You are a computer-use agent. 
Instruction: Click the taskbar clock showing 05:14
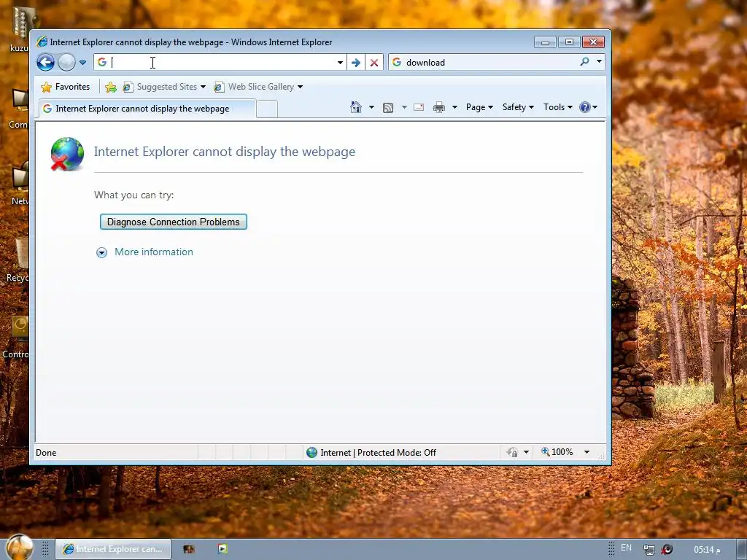[x=707, y=550]
